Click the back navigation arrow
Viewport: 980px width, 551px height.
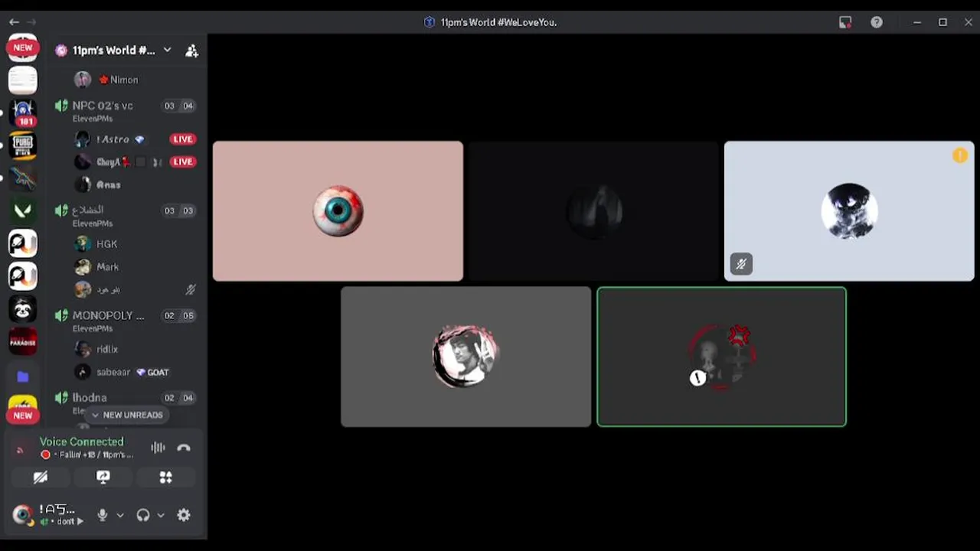[x=14, y=22]
